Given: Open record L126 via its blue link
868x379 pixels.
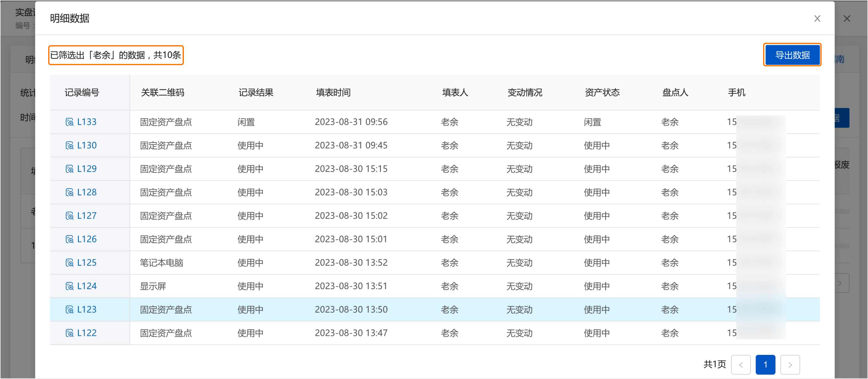Looking at the screenshot, I should [86, 239].
